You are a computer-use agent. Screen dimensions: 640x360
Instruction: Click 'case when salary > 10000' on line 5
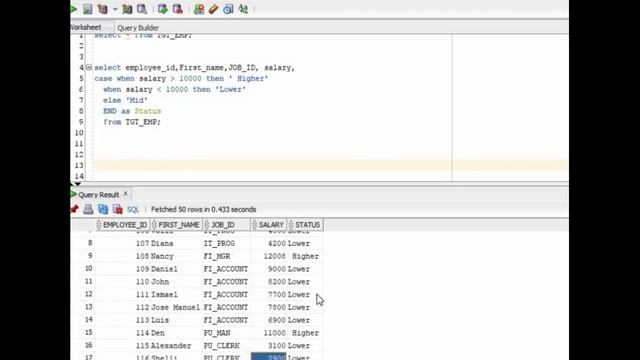coord(147,78)
